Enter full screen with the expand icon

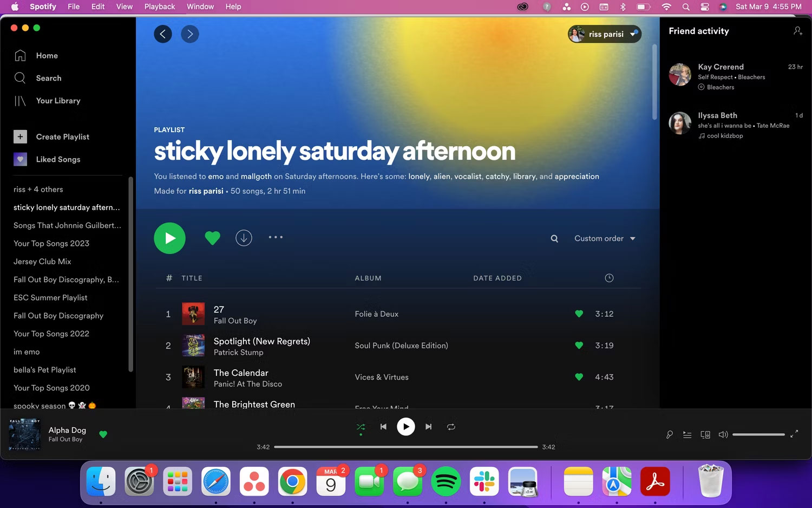(x=794, y=434)
